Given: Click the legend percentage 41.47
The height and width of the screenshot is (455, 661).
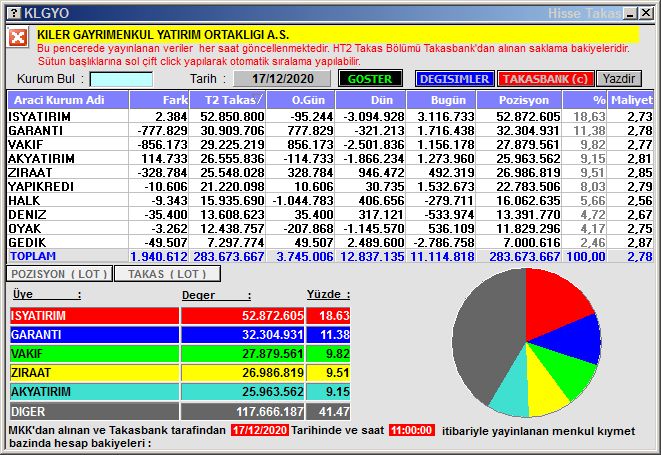Looking at the screenshot, I should pos(334,411).
